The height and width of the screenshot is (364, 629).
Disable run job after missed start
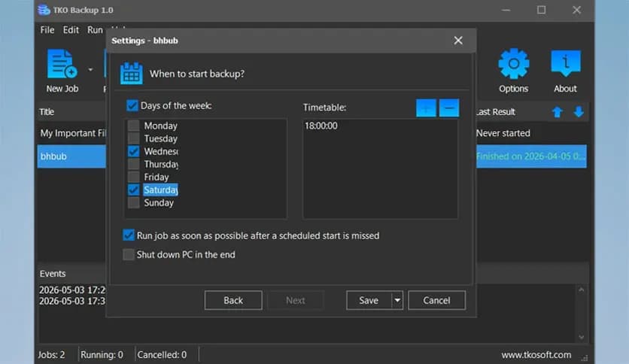129,235
